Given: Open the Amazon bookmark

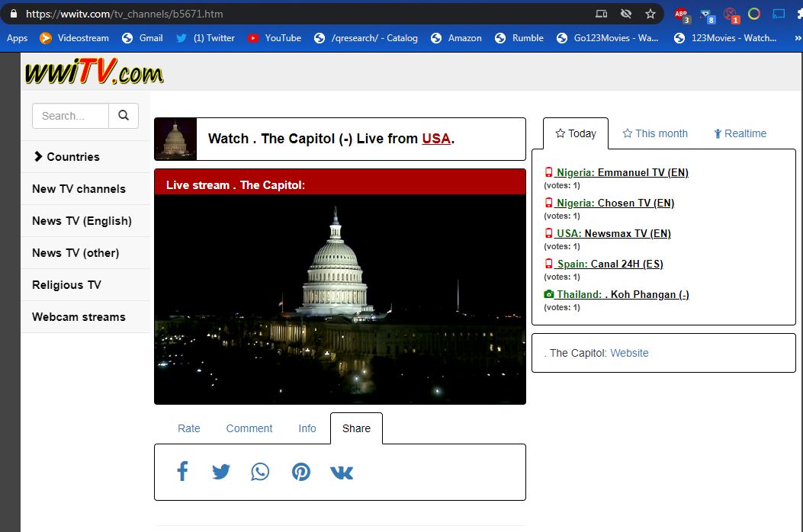Looking at the screenshot, I should [x=456, y=38].
